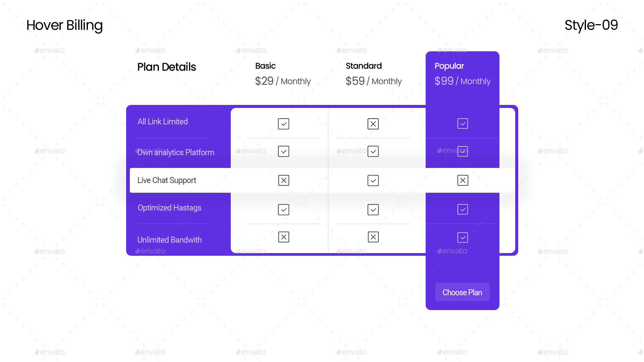Viewport: 644px width, 362px height.
Task: Select the Basic plan column header
Action: click(265, 66)
